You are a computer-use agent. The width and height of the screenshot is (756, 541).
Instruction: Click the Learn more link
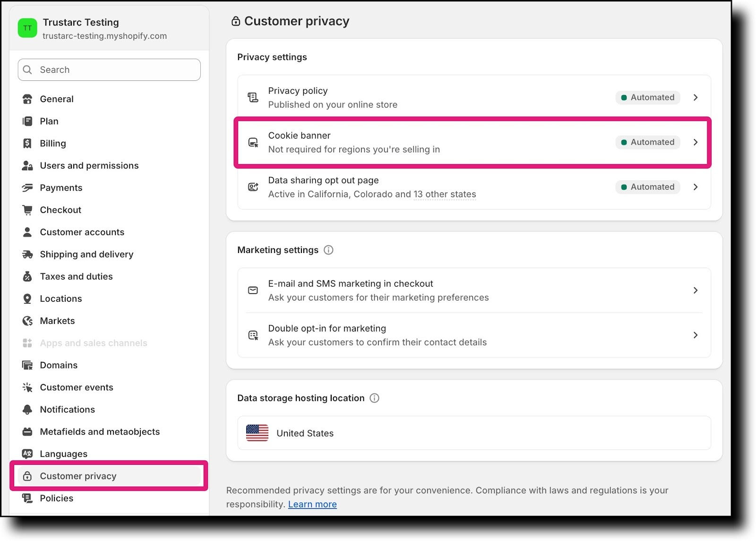312,505
